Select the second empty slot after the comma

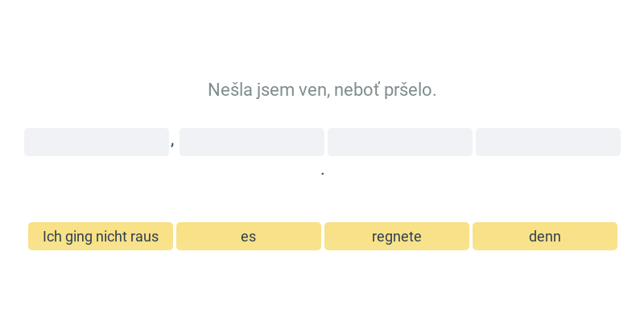(252, 142)
